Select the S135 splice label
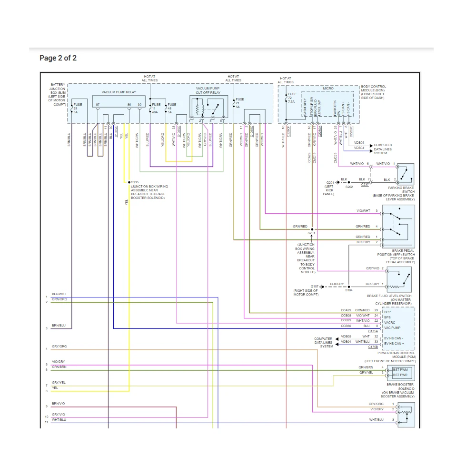The image size is (476, 476). click(135, 182)
